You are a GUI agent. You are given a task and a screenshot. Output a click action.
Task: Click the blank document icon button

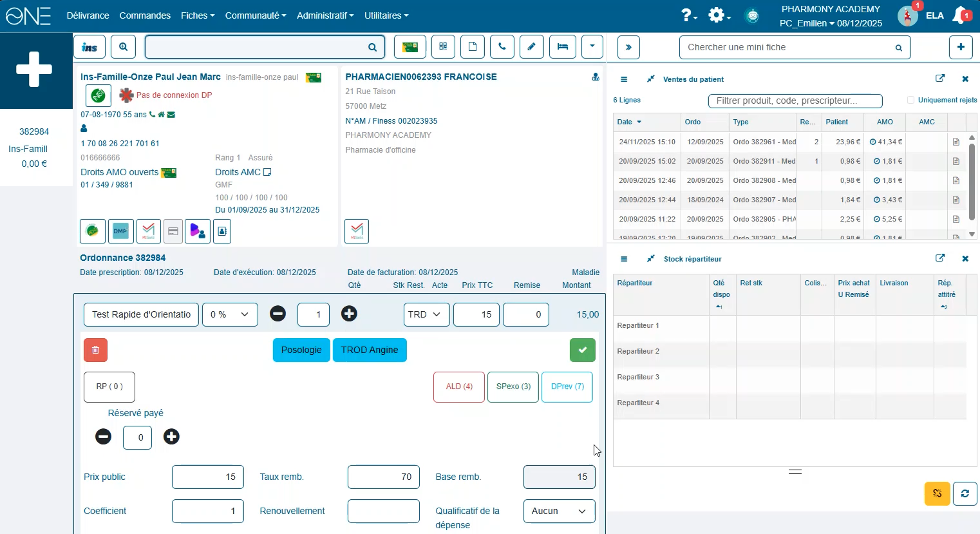[x=473, y=47]
